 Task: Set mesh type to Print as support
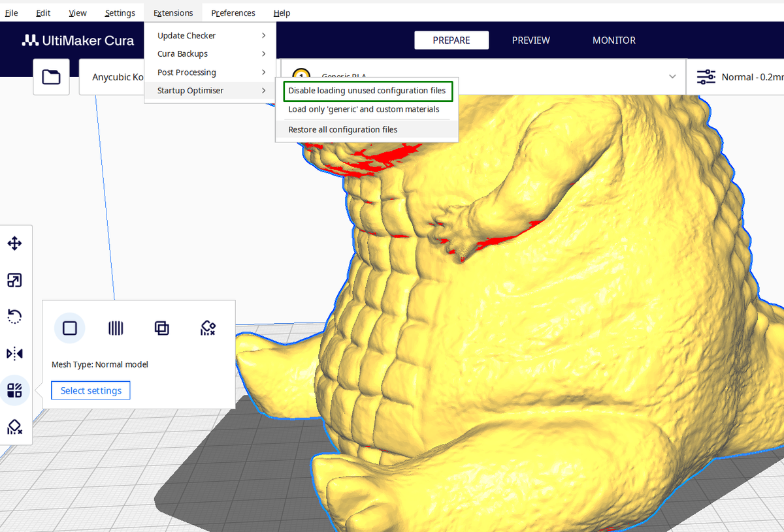pos(116,328)
